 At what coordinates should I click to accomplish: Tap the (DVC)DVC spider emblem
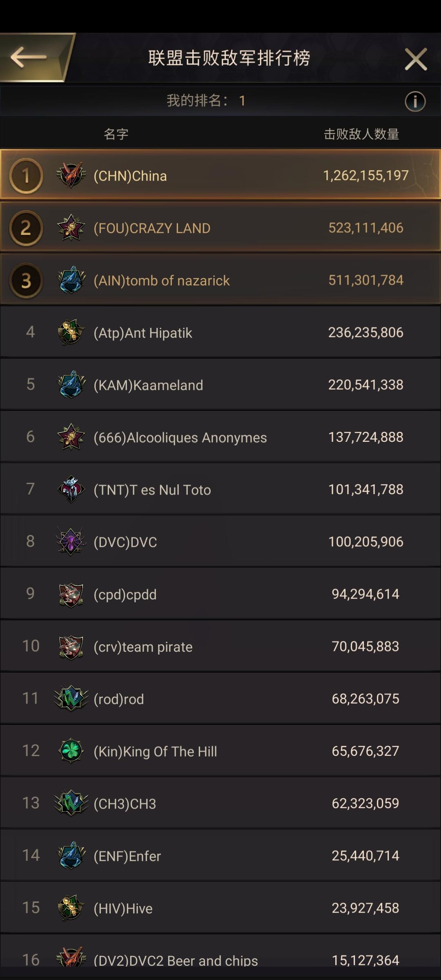coord(71,541)
